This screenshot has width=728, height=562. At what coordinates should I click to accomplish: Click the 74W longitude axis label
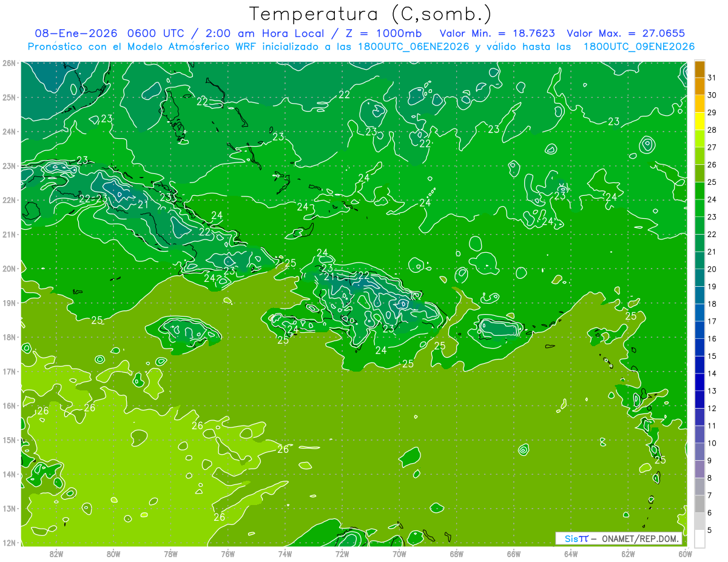[285, 554]
